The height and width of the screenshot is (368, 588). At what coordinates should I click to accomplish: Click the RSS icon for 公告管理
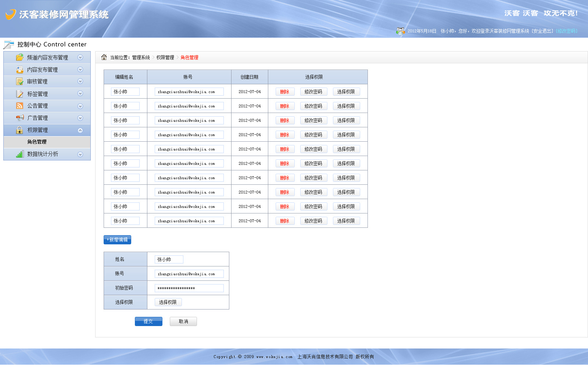click(20, 106)
